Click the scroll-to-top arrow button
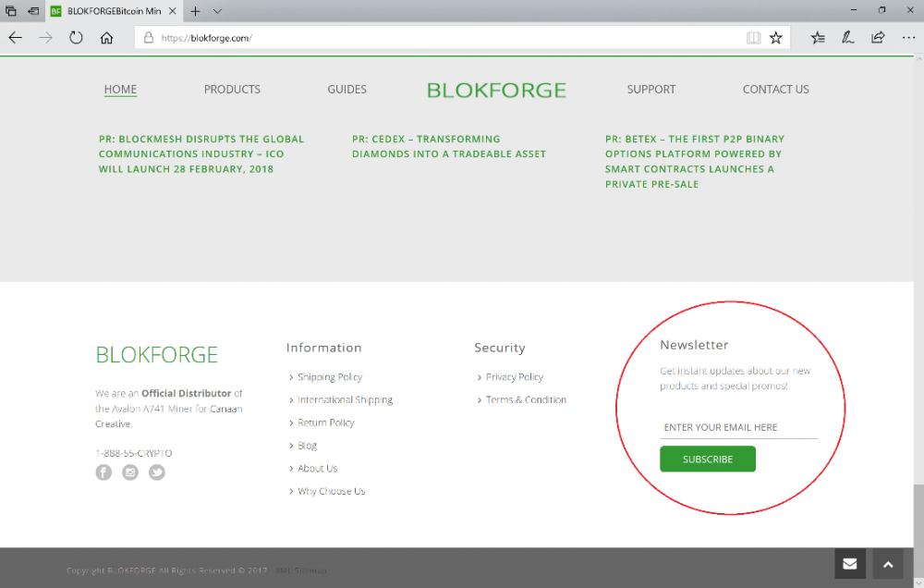Screen dimensions: 924x588 [x=888, y=563]
